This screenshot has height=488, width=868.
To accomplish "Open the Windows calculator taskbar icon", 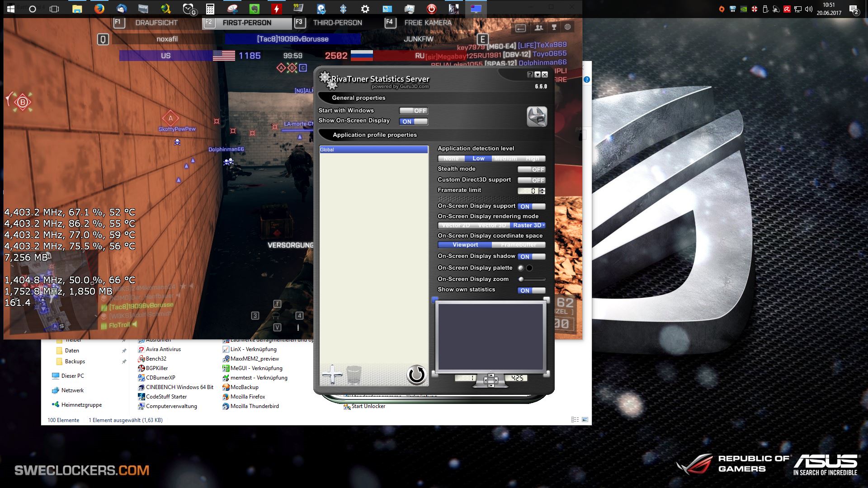I will click(210, 9).
